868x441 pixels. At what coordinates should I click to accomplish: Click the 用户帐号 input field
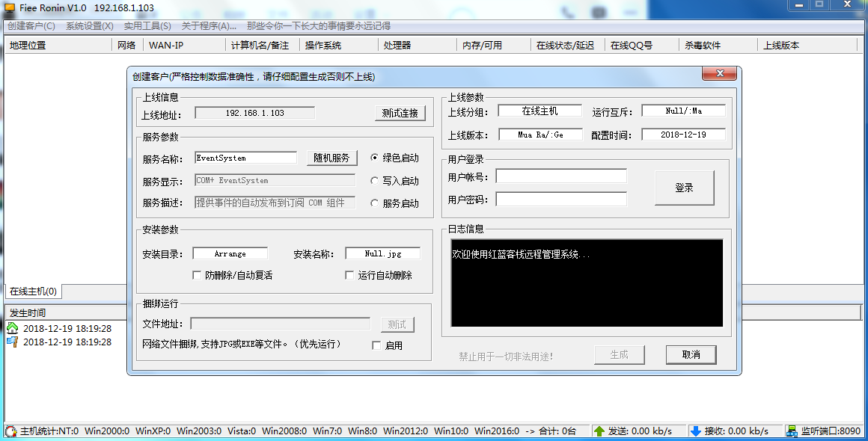pyautogui.click(x=561, y=176)
